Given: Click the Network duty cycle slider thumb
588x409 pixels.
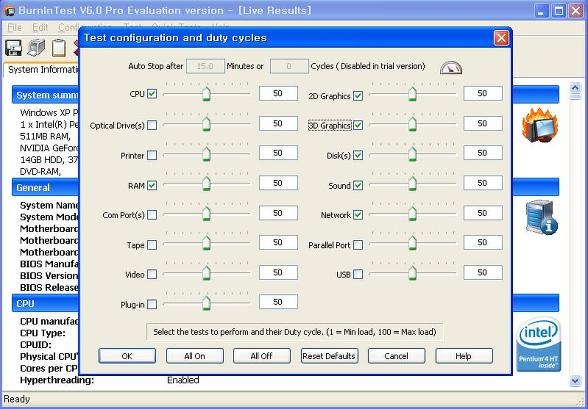Looking at the screenshot, I should coord(412,213).
